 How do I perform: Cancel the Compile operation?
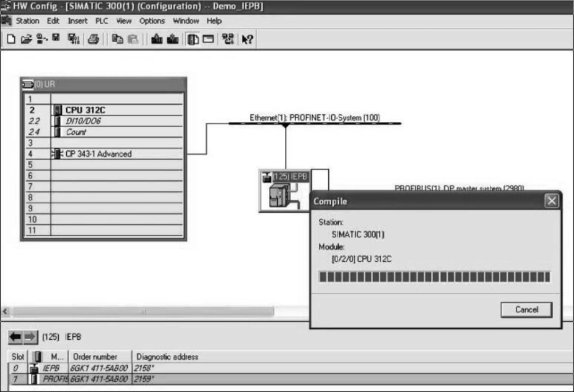point(526,309)
